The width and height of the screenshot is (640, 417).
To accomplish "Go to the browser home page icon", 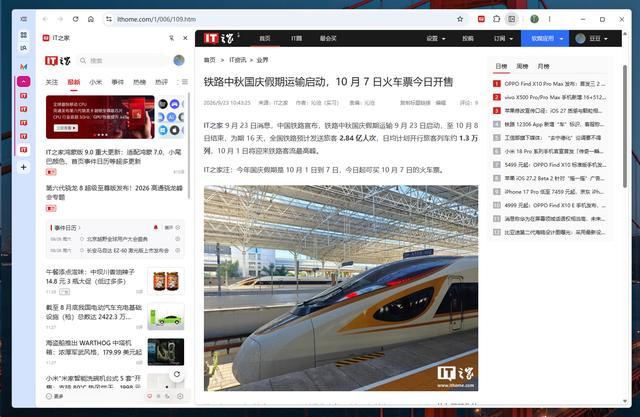I will point(91,19).
